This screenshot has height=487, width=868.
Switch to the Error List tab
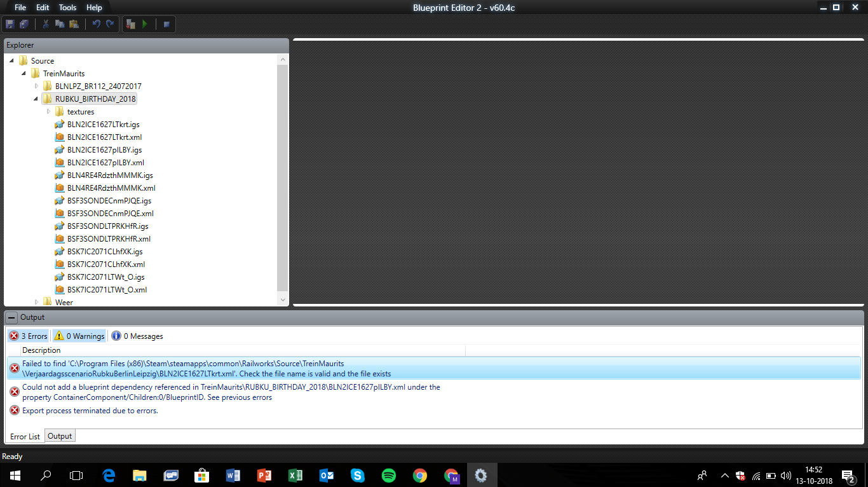coord(25,436)
